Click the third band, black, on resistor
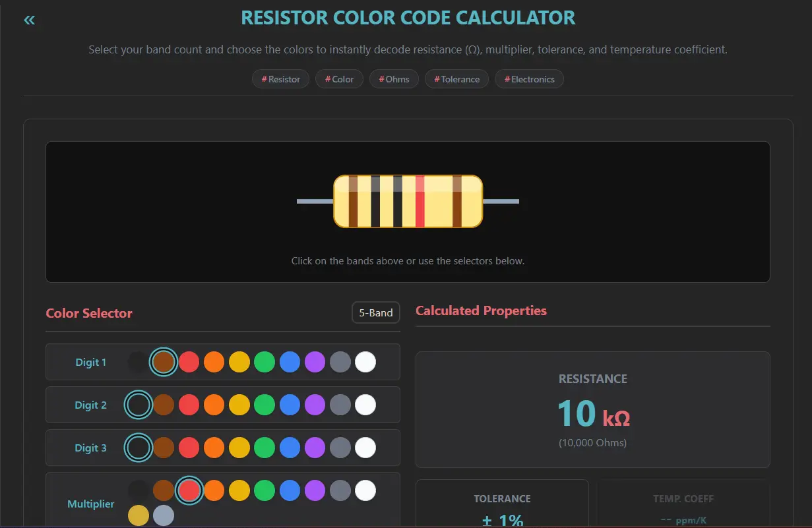812x528 pixels. [x=398, y=201]
